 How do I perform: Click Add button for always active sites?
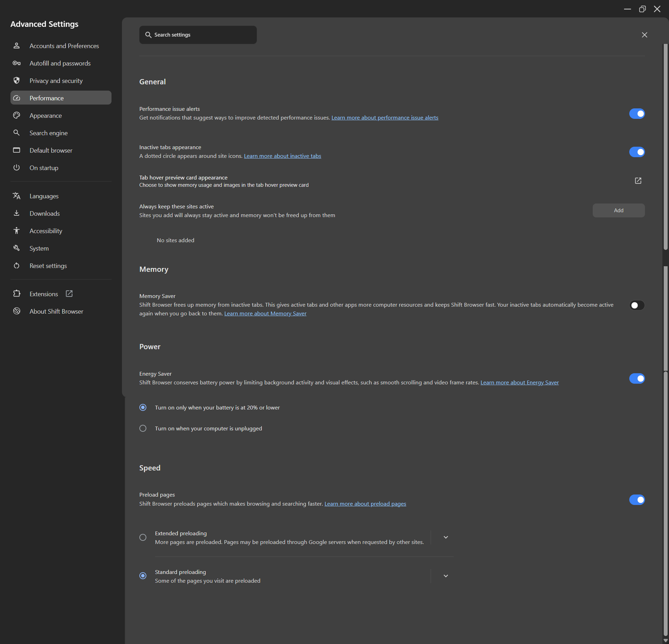click(x=618, y=210)
